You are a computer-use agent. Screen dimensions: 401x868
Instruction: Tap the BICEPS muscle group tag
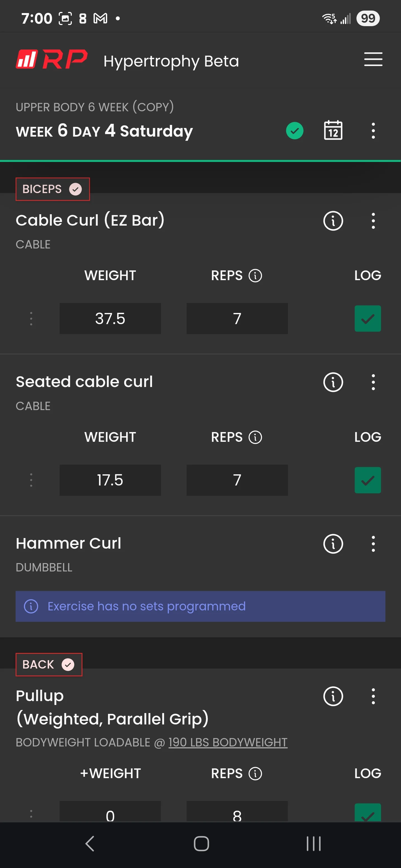(x=53, y=189)
